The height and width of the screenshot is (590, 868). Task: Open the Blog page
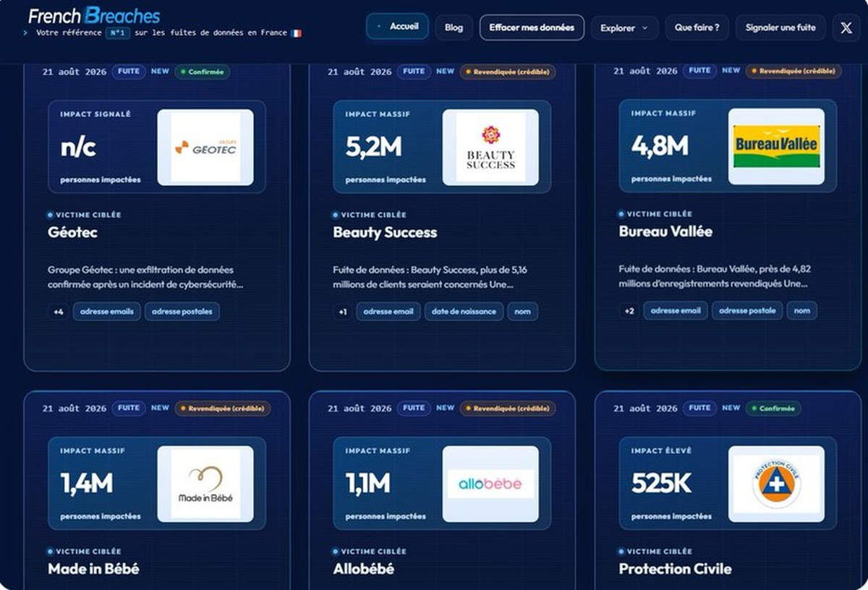click(x=454, y=27)
